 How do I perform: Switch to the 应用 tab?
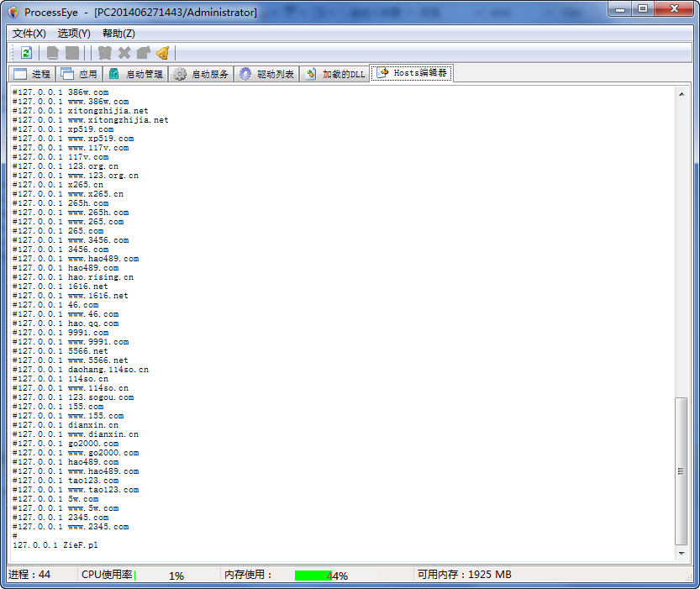(x=79, y=74)
